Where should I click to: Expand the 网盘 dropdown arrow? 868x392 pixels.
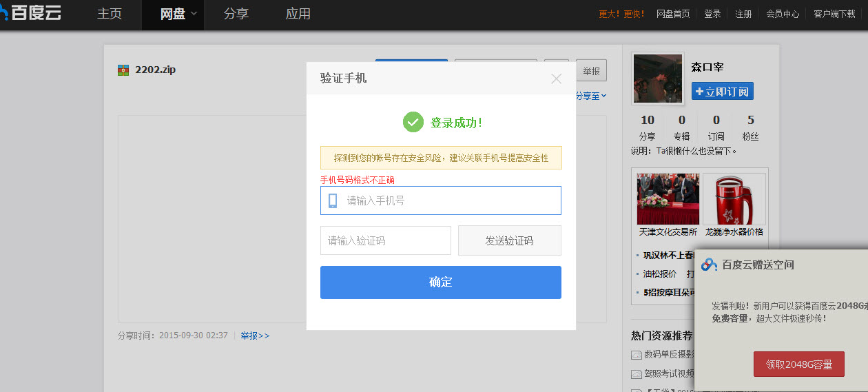click(x=194, y=14)
